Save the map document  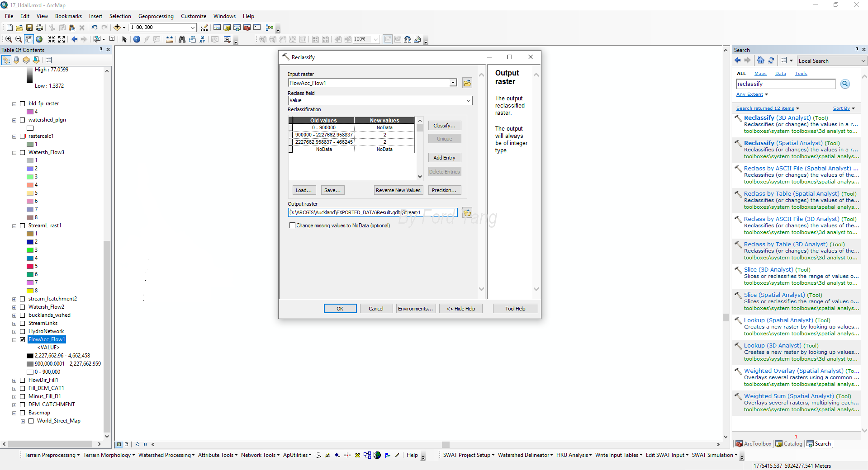point(29,28)
